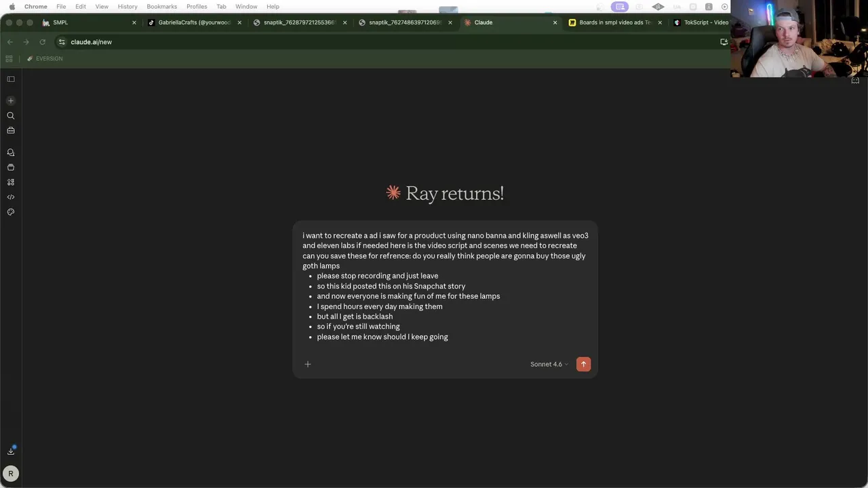The height and width of the screenshot is (488, 868).
Task: Click the palette icon in sidebar
Action: coord(11,212)
